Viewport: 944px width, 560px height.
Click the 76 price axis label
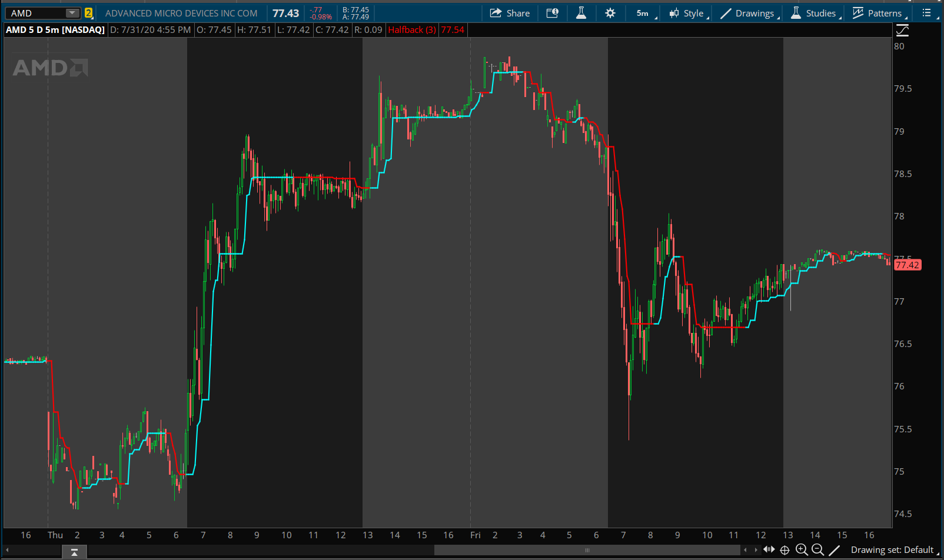click(x=899, y=386)
